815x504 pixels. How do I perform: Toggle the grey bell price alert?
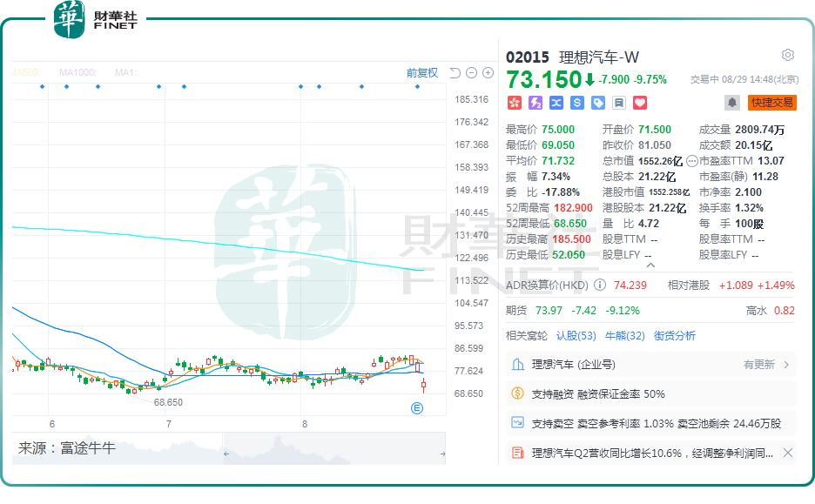pyautogui.click(x=731, y=103)
